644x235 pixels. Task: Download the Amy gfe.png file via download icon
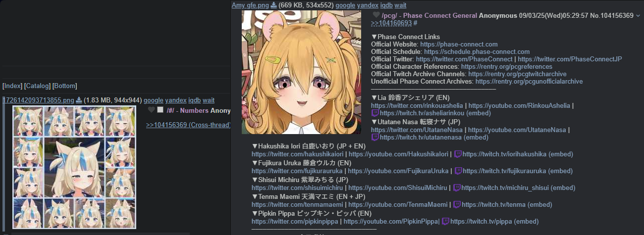[273, 5]
